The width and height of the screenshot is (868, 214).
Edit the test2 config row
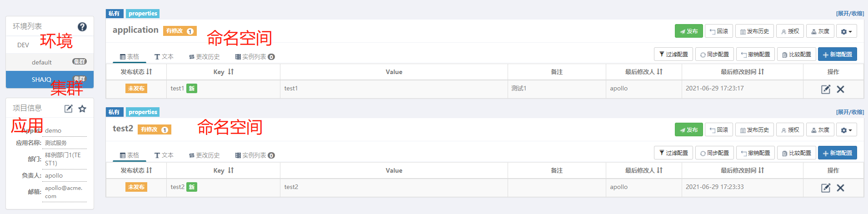(x=826, y=188)
